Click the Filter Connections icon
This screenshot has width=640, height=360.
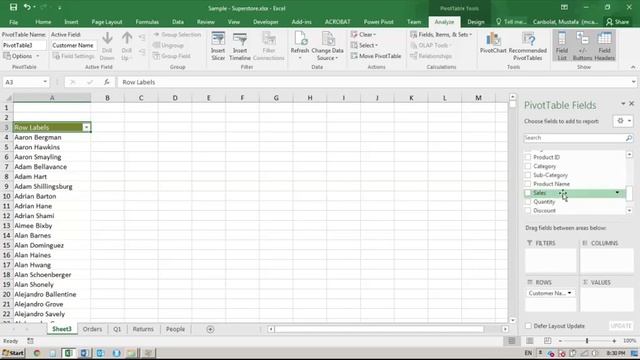[x=269, y=46]
